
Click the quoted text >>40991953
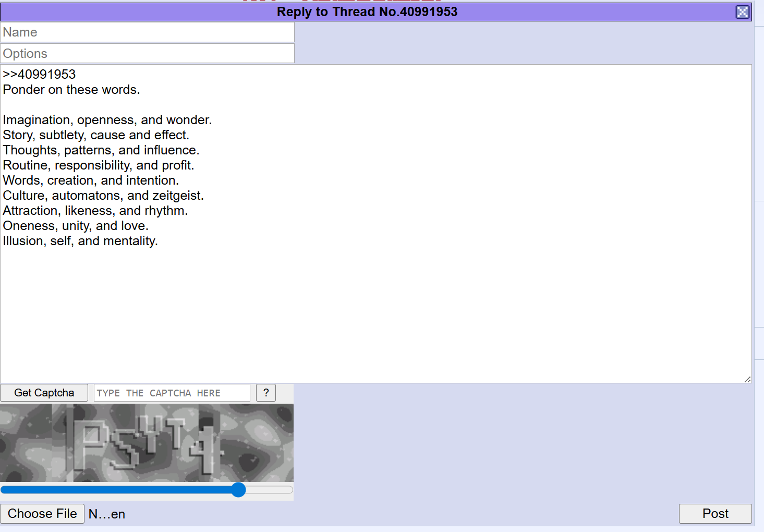[x=39, y=75]
